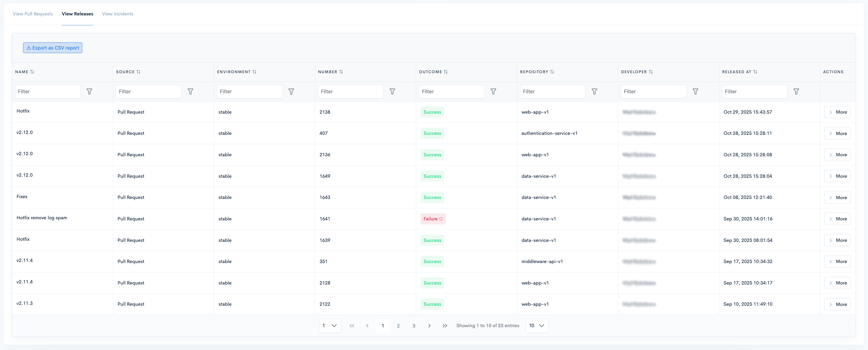Image resolution: width=868 pixels, height=350 pixels.
Task: Click the Released At filter funnel icon
Action: click(x=796, y=92)
